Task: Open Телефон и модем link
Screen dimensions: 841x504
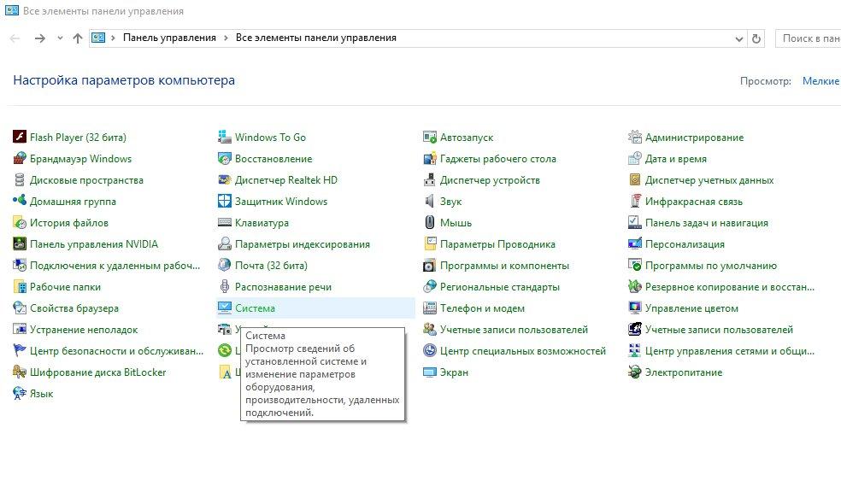Action: tap(482, 308)
